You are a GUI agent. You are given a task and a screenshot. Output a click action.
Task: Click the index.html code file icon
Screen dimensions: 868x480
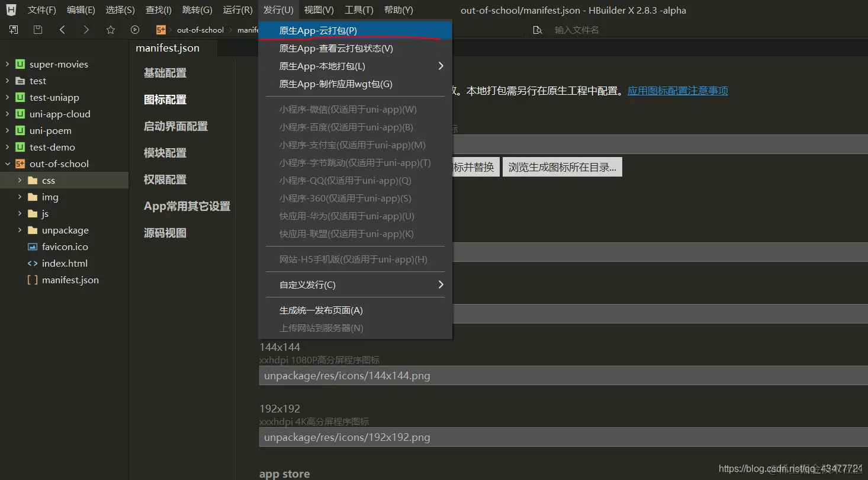[x=33, y=263]
